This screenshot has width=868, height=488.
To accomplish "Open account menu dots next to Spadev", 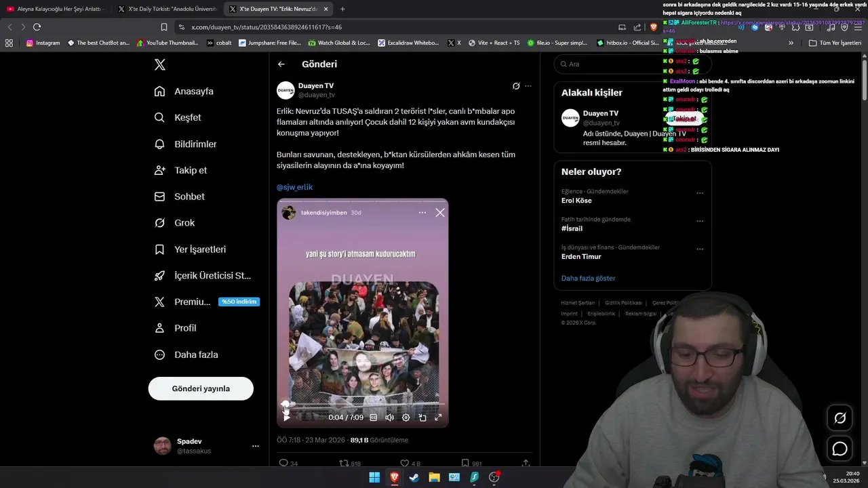I will tap(256, 446).
